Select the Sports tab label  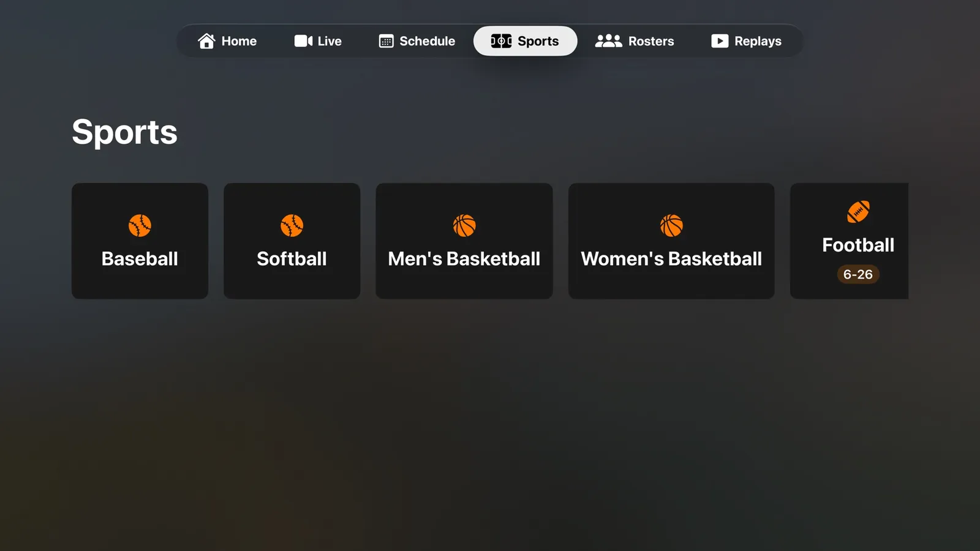coord(538,41)
